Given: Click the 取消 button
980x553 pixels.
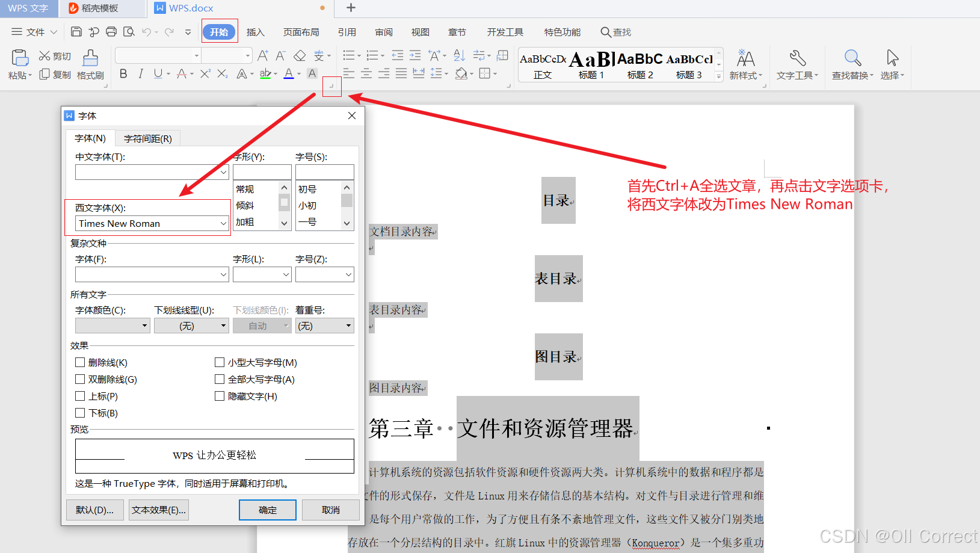Looking at the screenshot, I should 331,510.
